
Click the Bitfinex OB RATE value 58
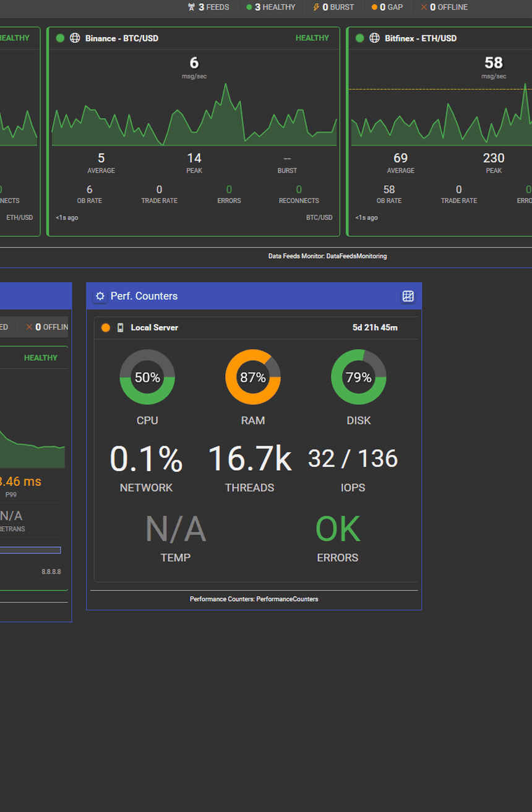click(389, 189)
